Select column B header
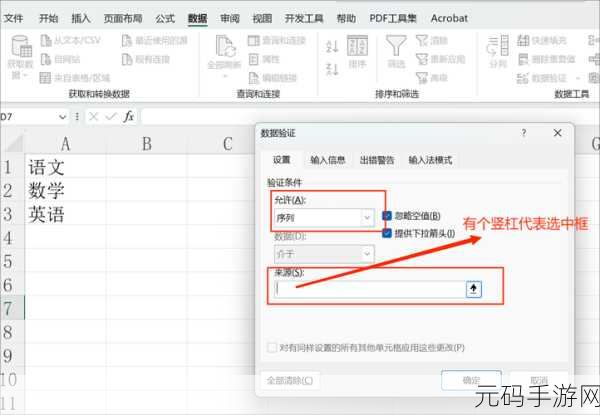 [x=147, y=144]
